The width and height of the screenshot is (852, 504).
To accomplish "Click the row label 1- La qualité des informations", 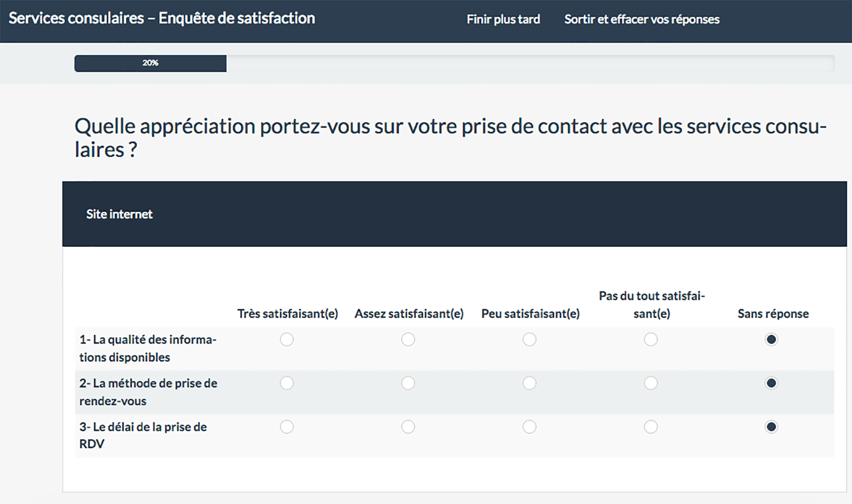I will [148, 348].
